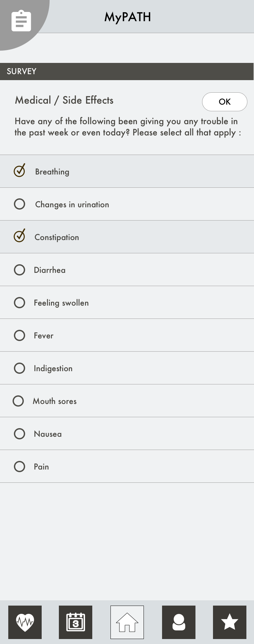This screenshot has width=254, height=644.
Task: Mark Fever as a side effect
Action: pyautogui.click(x=127, y=335)
